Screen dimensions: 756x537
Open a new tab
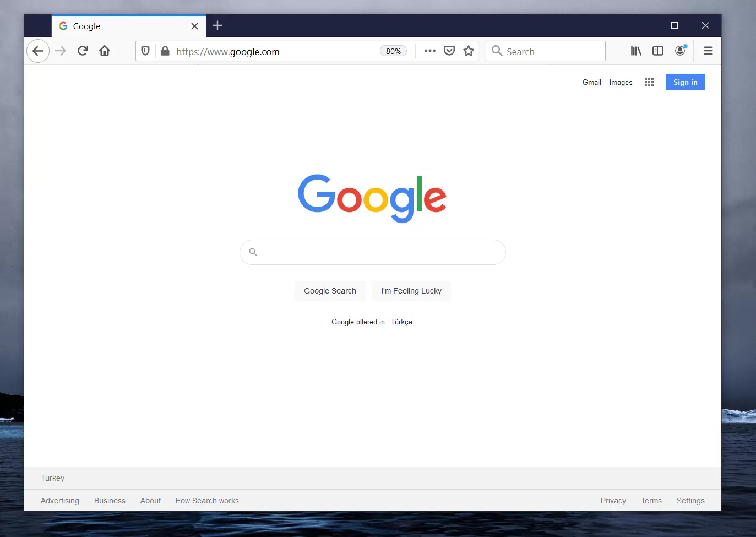pos(217,25)
